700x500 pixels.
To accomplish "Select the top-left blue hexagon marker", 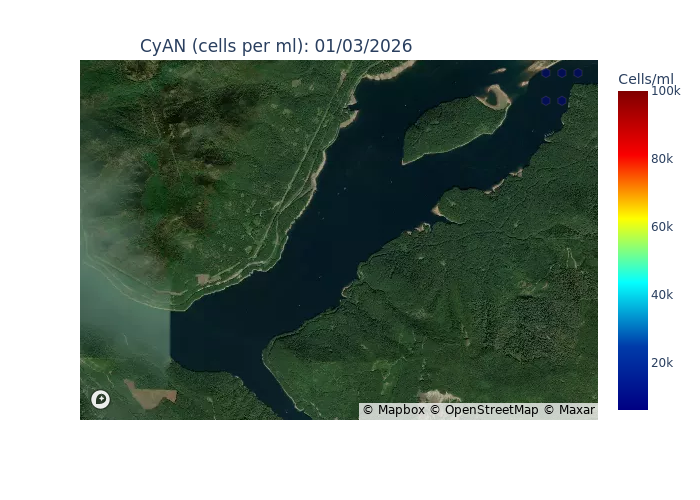I will (546, 73).
